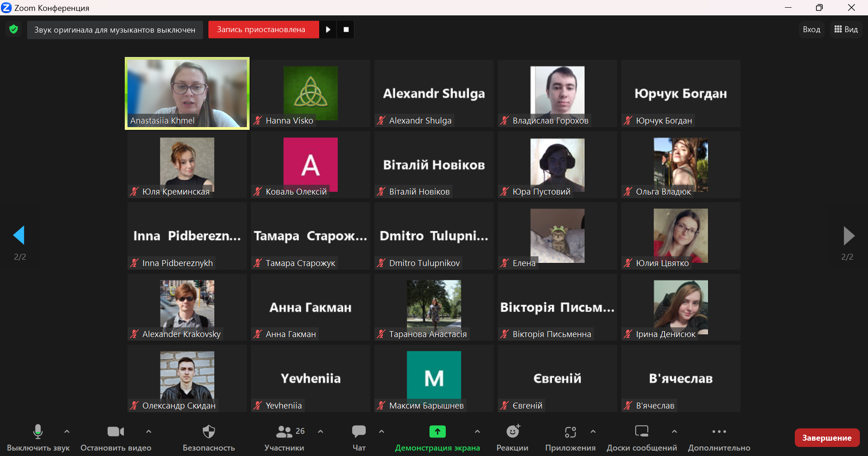Click the red 'Завершение' end meeting button
Viewport: 868px width, 456px height.
pyautogui.click(x=827, y=437)
